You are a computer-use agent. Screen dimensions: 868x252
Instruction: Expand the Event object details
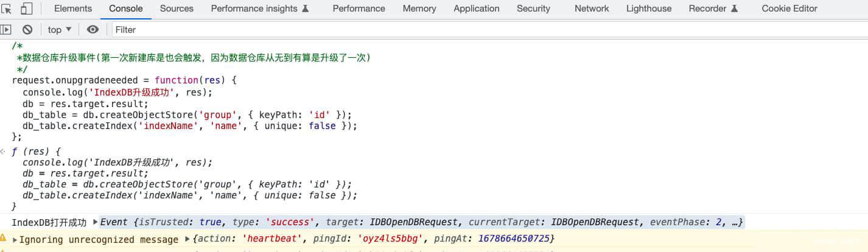click(95, 222)
